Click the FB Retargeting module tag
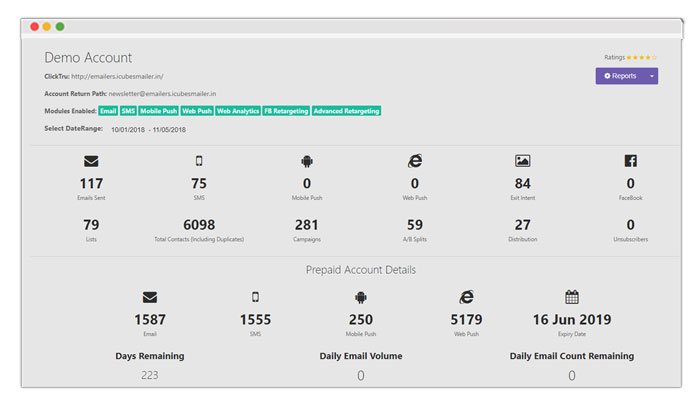The height and width of the screenshot is (409, 700). click(x=286, y=111)
